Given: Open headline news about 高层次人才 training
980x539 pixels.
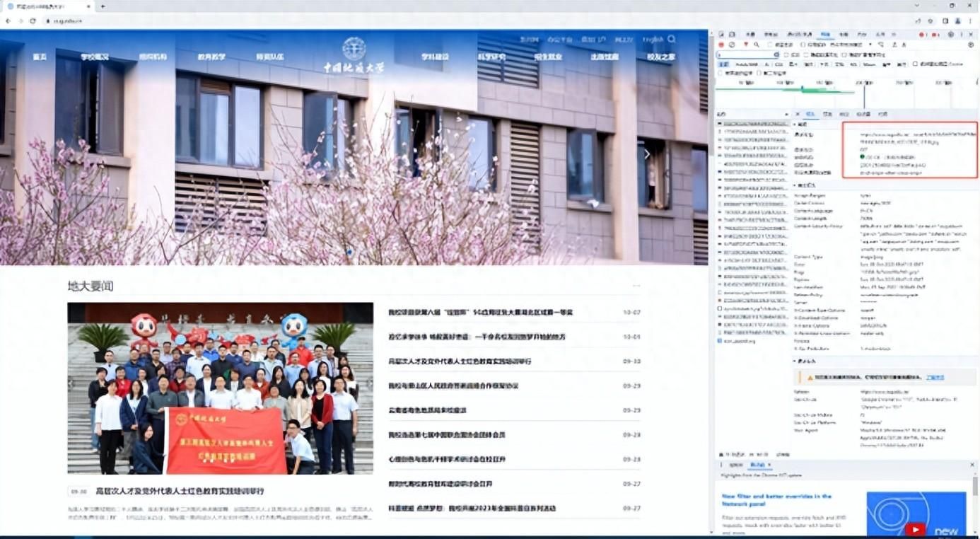Looking at the screenshot, I should (180, 491).
